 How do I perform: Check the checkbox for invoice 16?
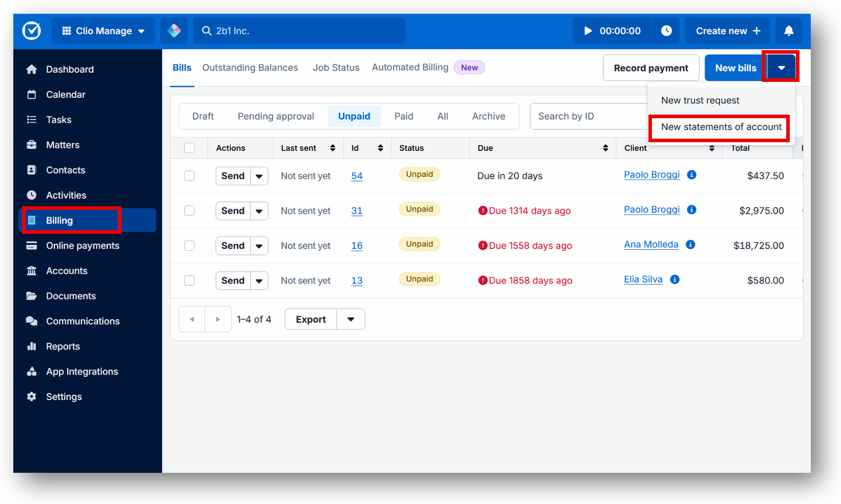[x=189, y=246]
